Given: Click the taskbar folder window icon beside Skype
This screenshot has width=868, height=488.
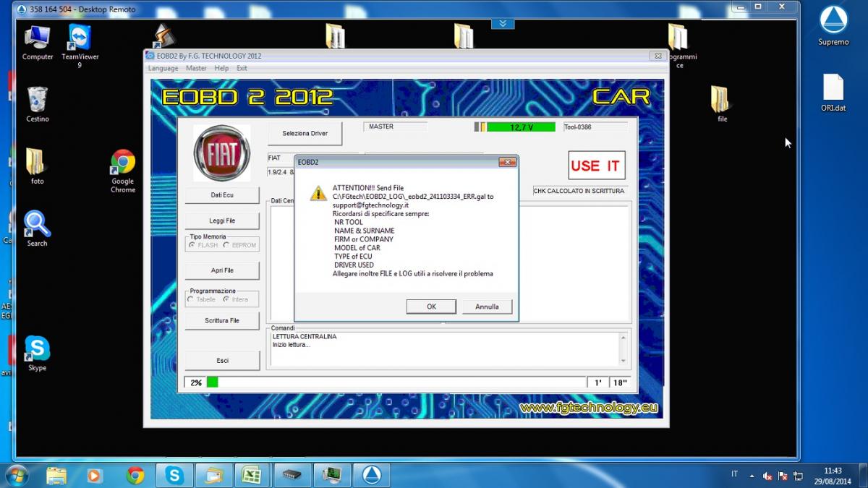Looking at the screenshot, I should click(212, 475).
